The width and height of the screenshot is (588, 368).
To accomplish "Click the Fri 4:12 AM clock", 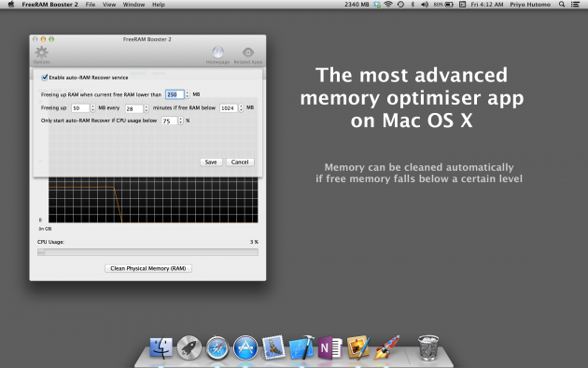I will pyautogui.click(x=487, y=5).
